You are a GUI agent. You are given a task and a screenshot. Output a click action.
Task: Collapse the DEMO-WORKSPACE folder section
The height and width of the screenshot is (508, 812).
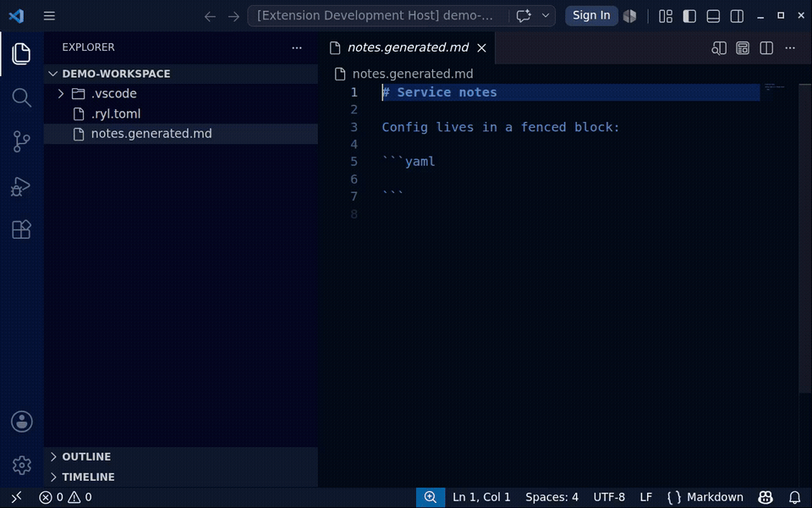(181, 74)
